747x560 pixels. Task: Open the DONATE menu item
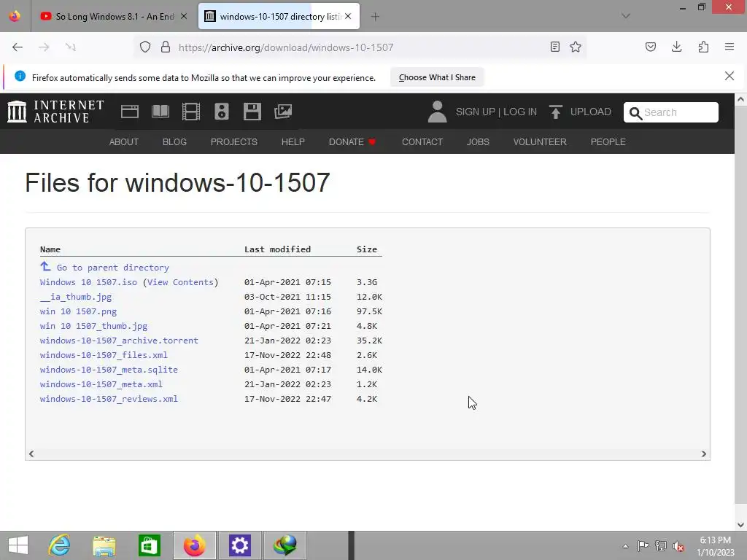(x=352, y=142)
